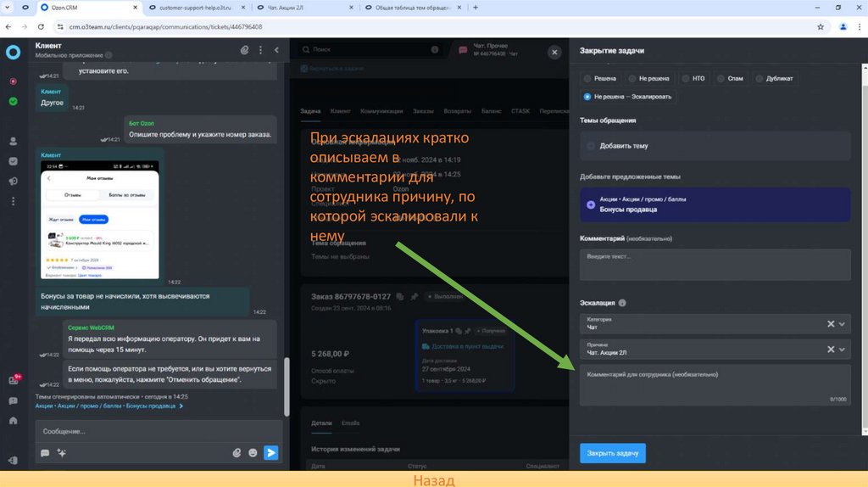Select the "Дубликат" radio option

759,78
